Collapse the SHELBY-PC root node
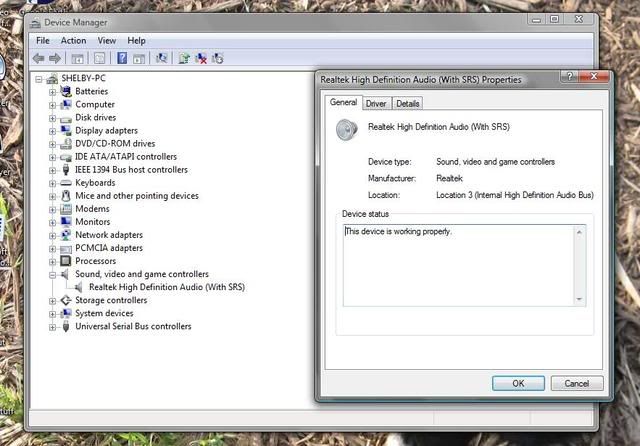Viewport: 640px width, 446px height. (39, 79)
